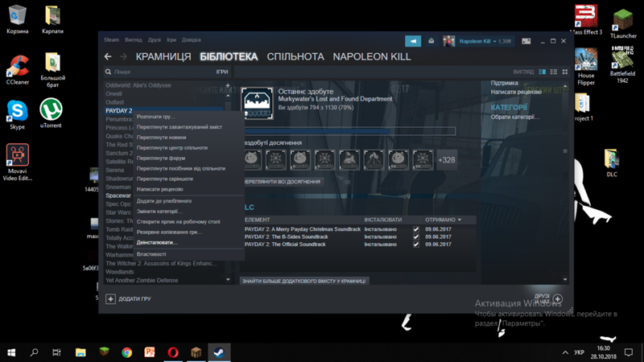Toggle The B-Sides Soundtrack install checkbox
Viewport: 644px width, 362px height.
pyautogui.click(x=416, y=237)
